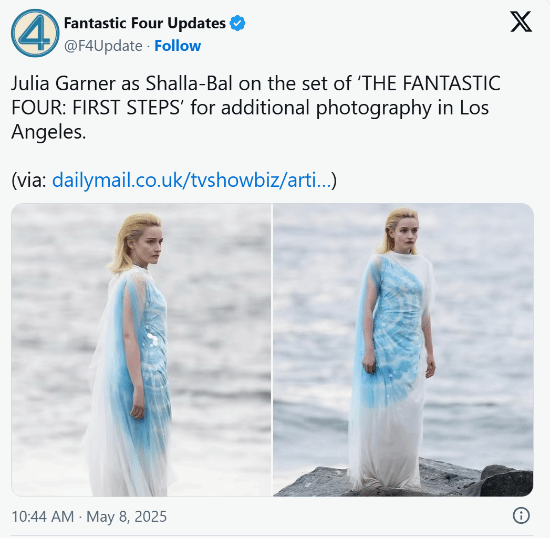Screen dimensions: 550x538
Task: Open the right photo of woman on rocks
Action: pos(403,350)
